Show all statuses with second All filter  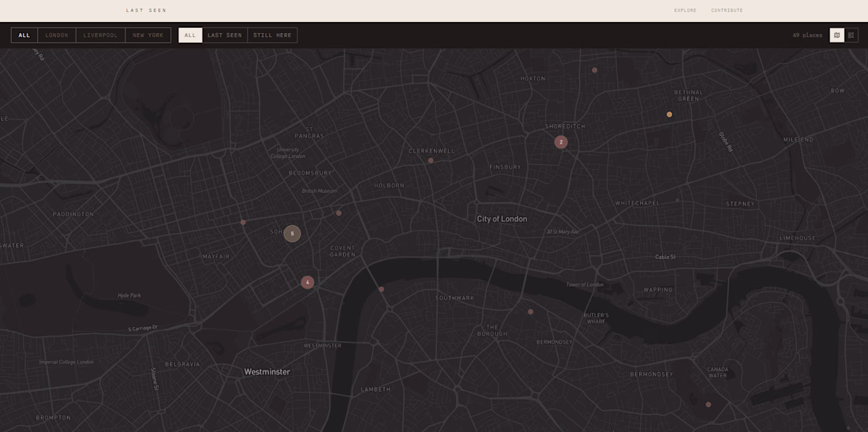pyautogui.click(x=190, y=36)
